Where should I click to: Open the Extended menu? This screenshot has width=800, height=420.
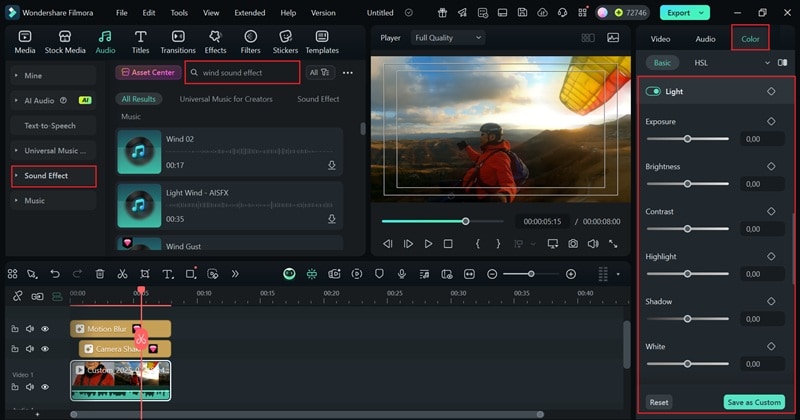[x=249, y=13]
